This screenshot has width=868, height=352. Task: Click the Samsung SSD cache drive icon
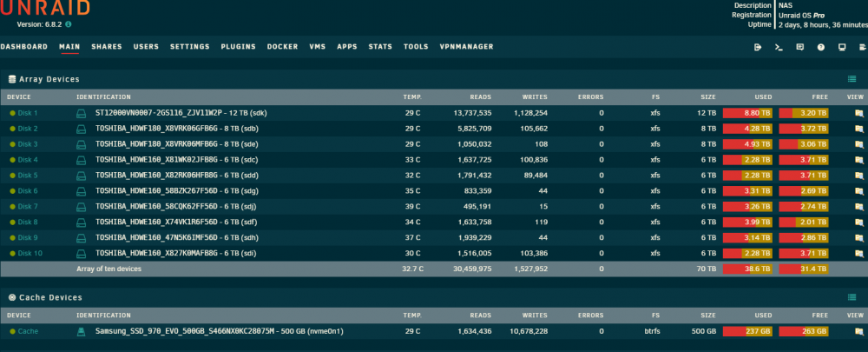pos(82,331)
